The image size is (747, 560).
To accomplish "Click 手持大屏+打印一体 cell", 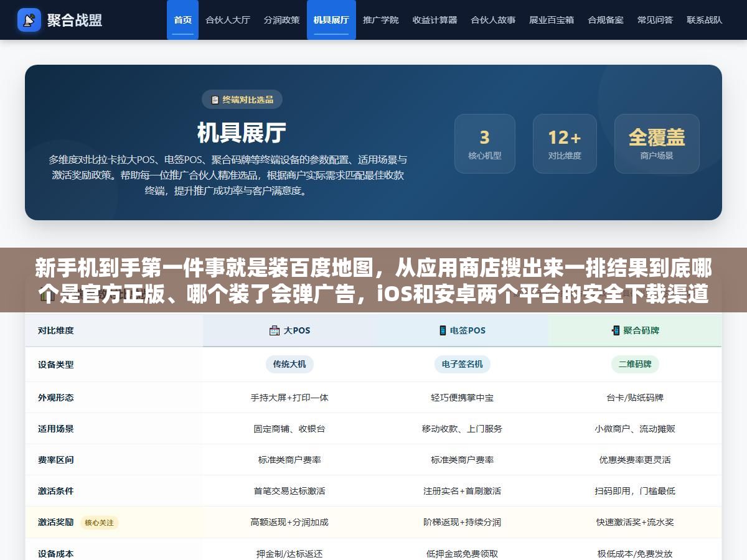I will point(289,398).
